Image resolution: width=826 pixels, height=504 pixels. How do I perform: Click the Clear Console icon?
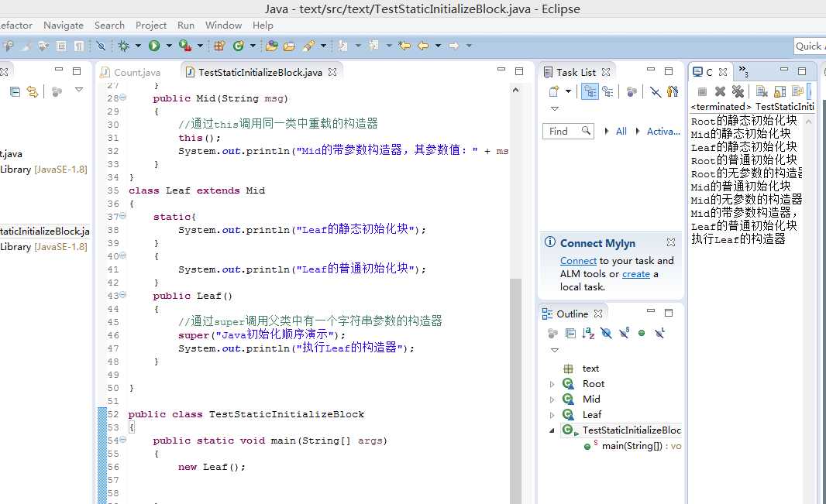click(x=762, y=91)
